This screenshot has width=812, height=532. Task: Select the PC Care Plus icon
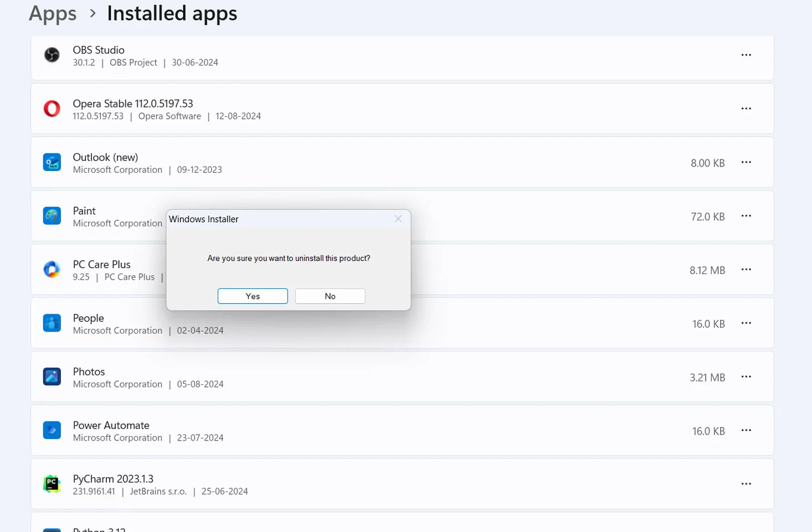click(x=52, y=270)
